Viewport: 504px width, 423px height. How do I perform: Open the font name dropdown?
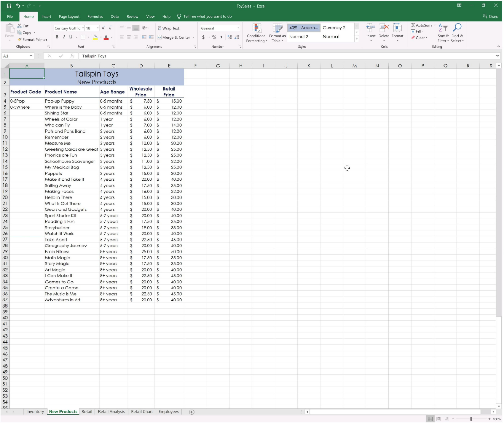click(x=83, y=28)
